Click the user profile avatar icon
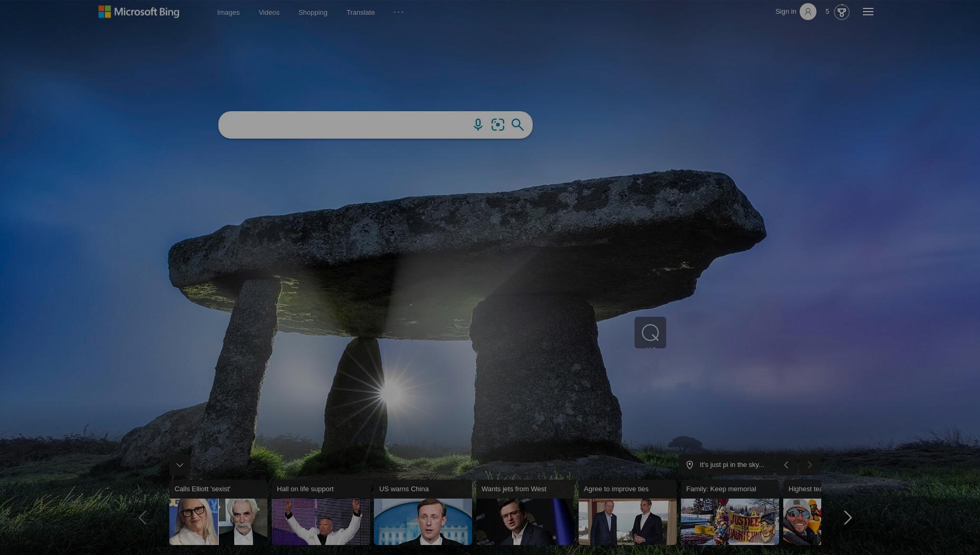The image size is (980, 555). point(808,12)
